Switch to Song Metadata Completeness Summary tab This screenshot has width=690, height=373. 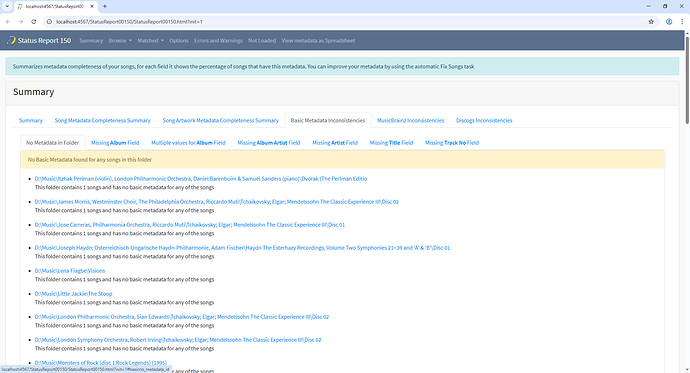tap(103, 121)
